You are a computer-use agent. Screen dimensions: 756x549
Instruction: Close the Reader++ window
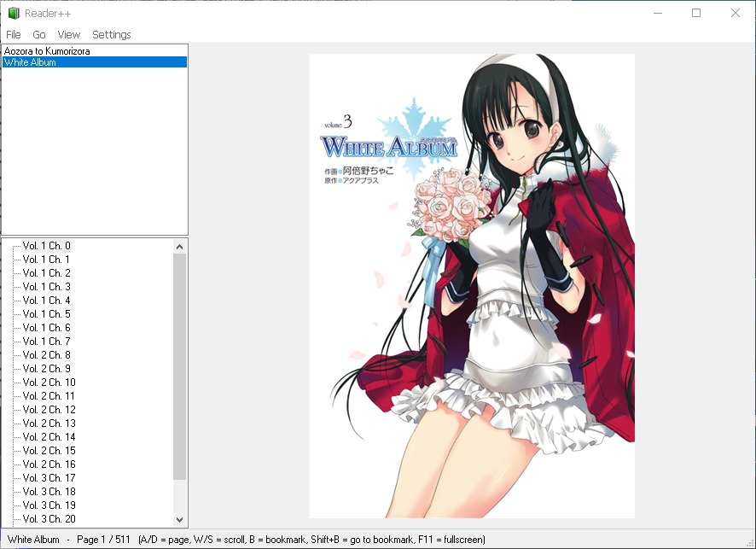click(x=736, y=13)
